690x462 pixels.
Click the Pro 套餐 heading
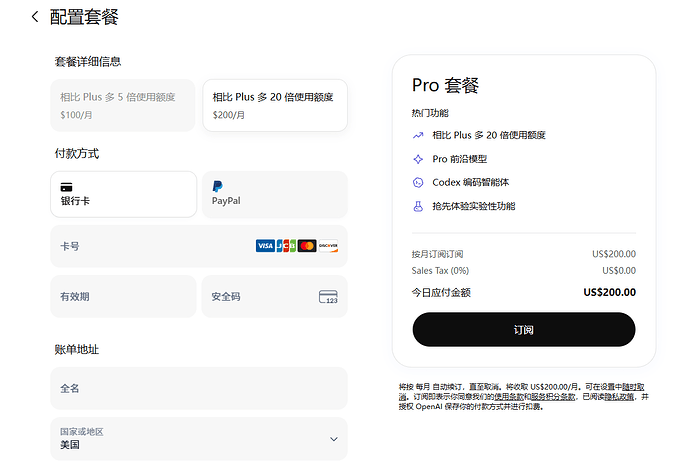point(445,85)
